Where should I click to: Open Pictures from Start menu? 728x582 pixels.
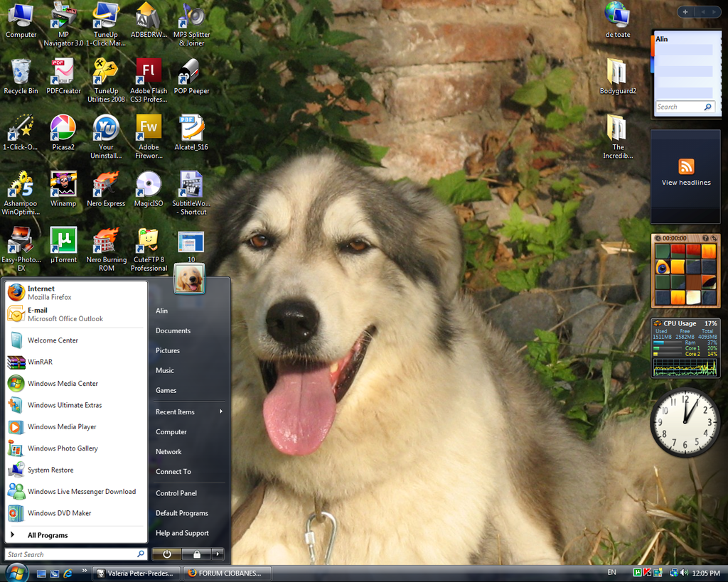[168, 351]
